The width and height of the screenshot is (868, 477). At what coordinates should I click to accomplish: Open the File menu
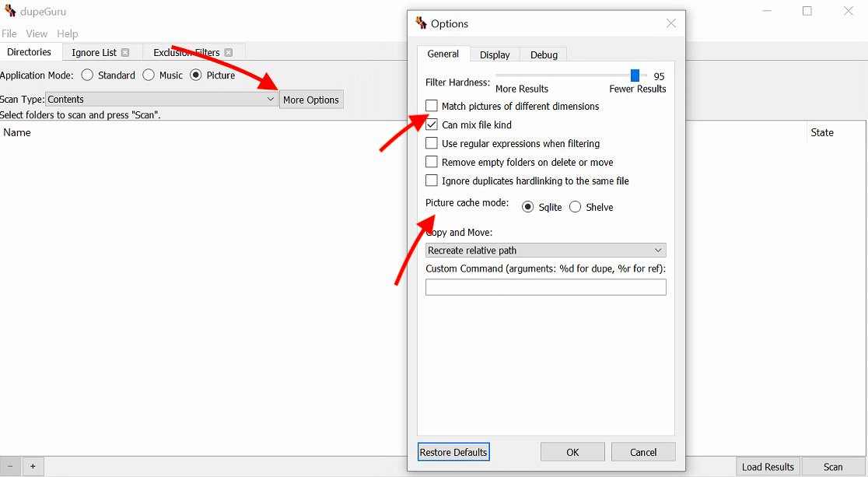click(x=9, y=33)
